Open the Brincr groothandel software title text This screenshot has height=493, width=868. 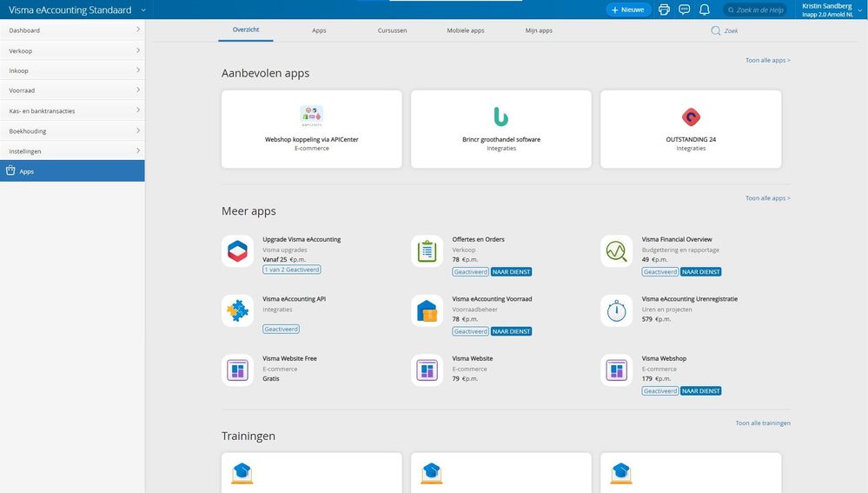(x=501, y=140)
